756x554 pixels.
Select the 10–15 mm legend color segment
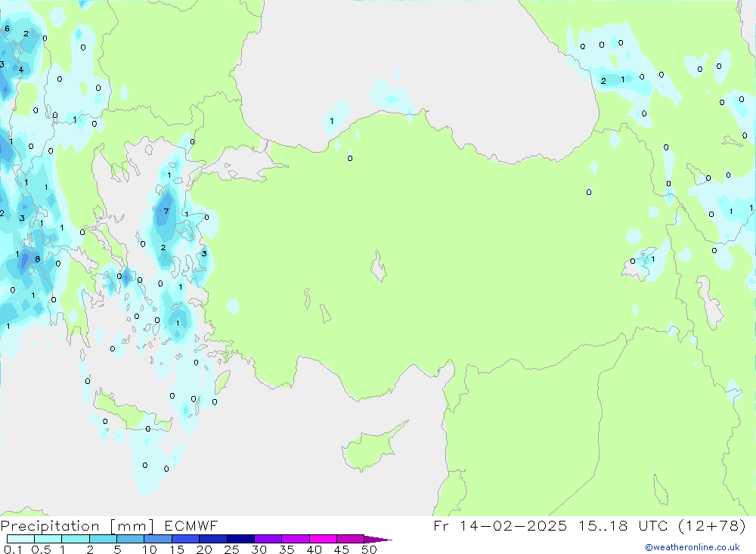[x=158, y=539]
